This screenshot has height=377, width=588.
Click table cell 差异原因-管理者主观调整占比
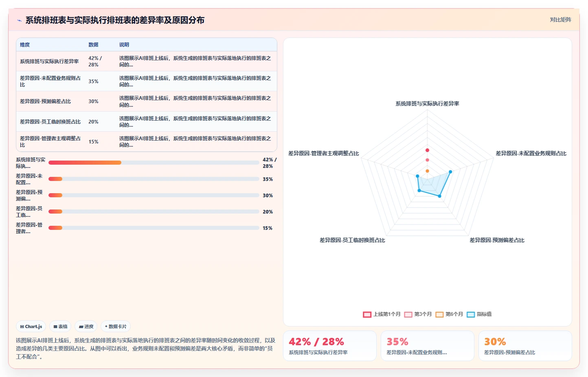pos(50,142)
